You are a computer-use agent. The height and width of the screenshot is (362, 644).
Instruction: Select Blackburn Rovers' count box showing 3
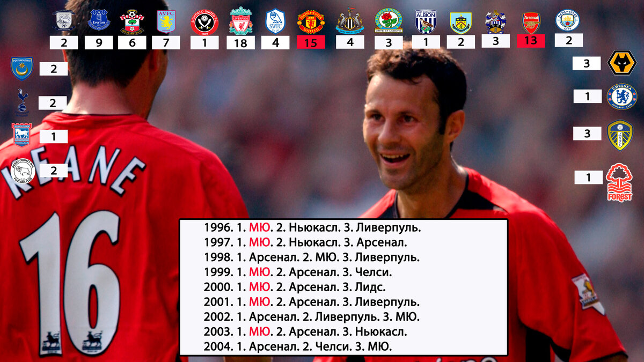click(x=389, y=42)
